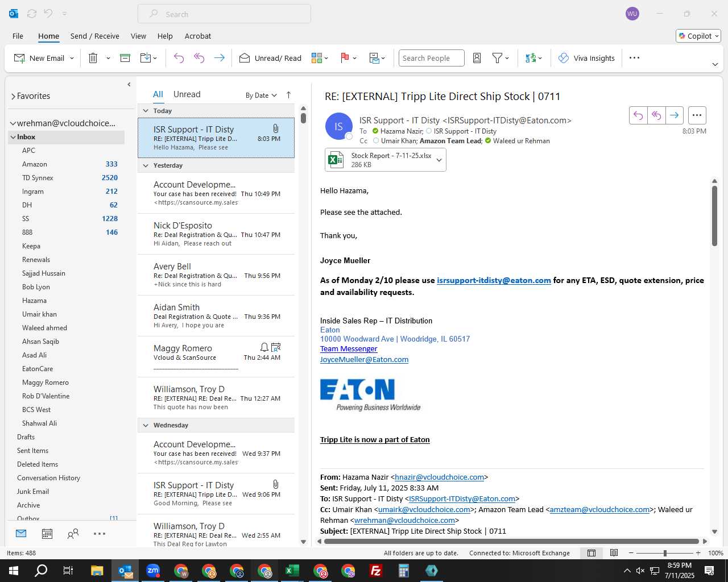Click the Move to folder icon

pos(145,58)
